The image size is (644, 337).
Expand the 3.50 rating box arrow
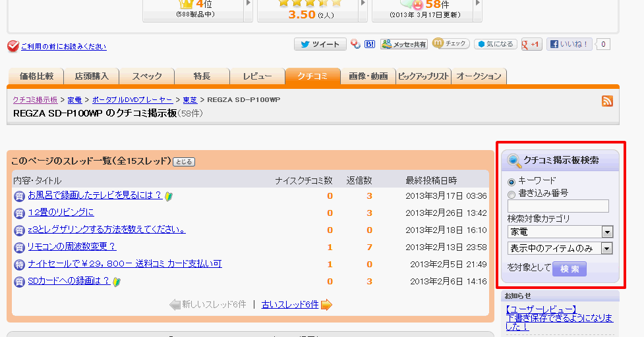tap(363, 3)
